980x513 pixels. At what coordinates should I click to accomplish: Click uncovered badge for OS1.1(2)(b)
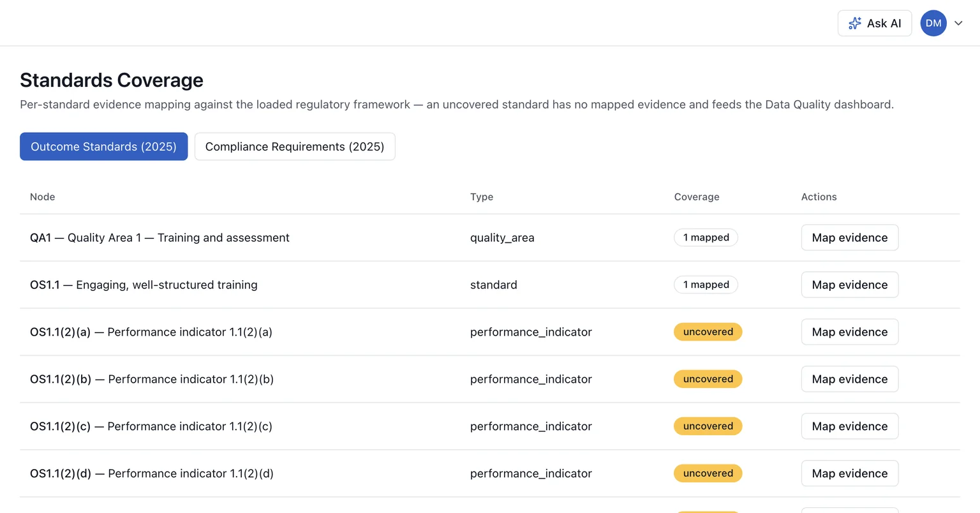708,379
